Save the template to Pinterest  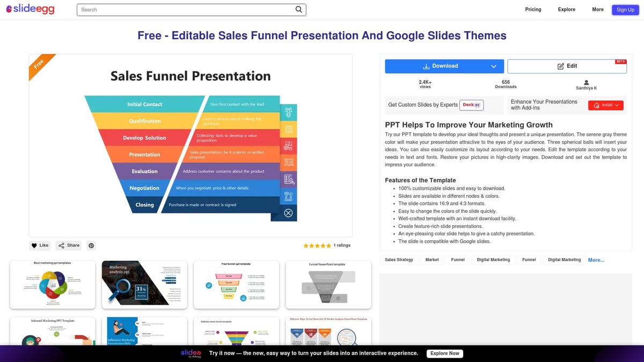[x=91, y=245]
